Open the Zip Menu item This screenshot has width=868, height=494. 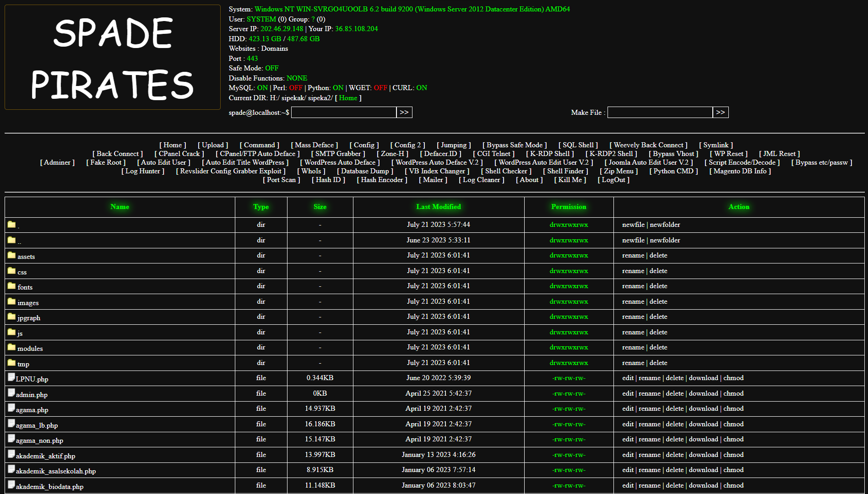click(x=618, y=171)
